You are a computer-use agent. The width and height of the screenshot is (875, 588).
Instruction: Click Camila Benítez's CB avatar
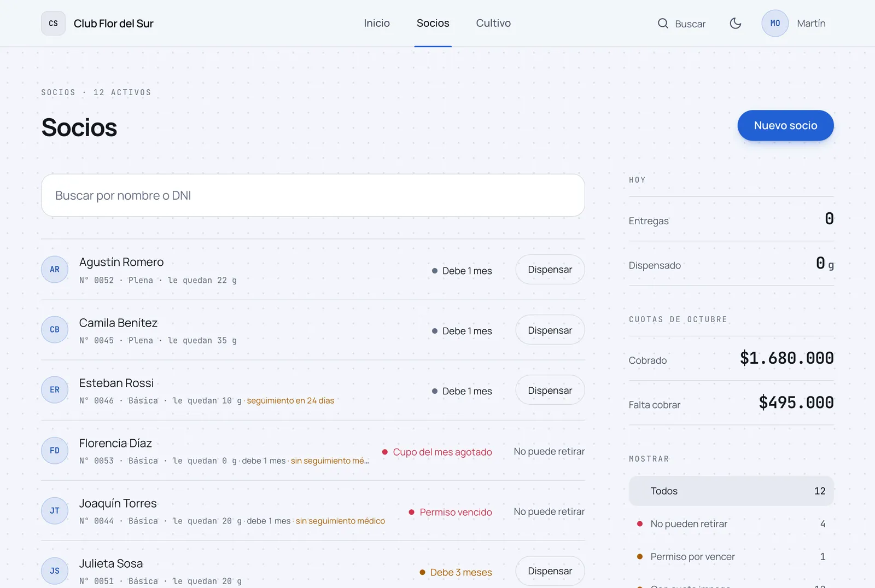(55, 330)
